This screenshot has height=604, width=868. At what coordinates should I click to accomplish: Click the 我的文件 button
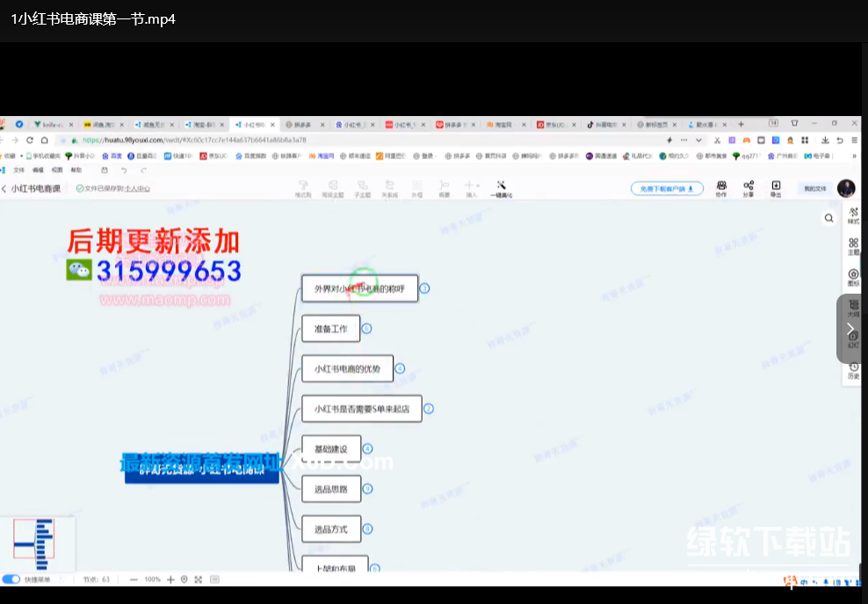click(814, 188)
